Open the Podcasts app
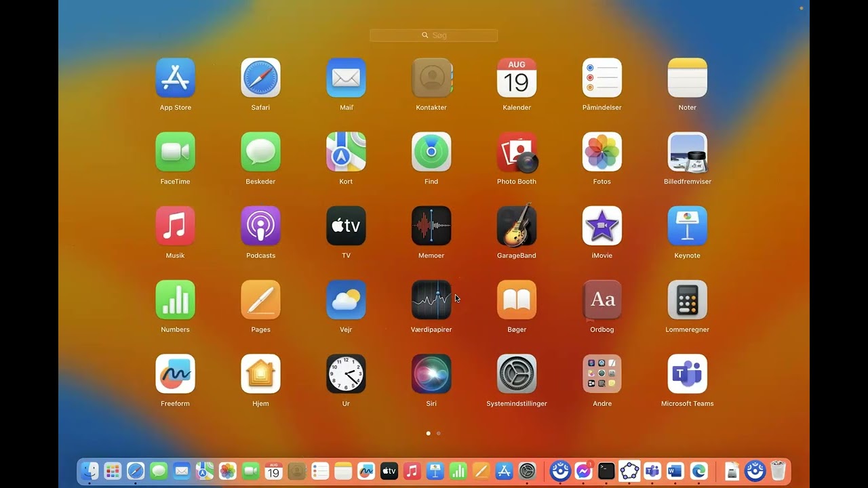868x488 pixels. (260, 226)
